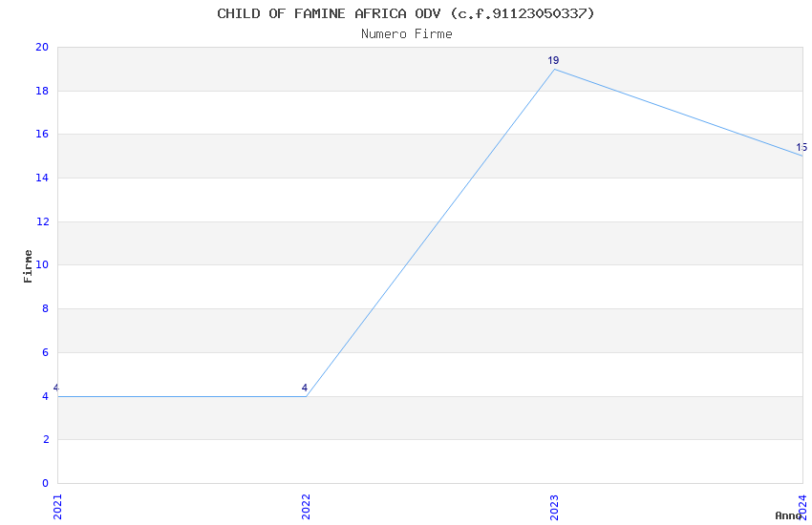812x525 pixels.
Task: Click the data point label 15 for 2024
Action: (x=801, y=148)
